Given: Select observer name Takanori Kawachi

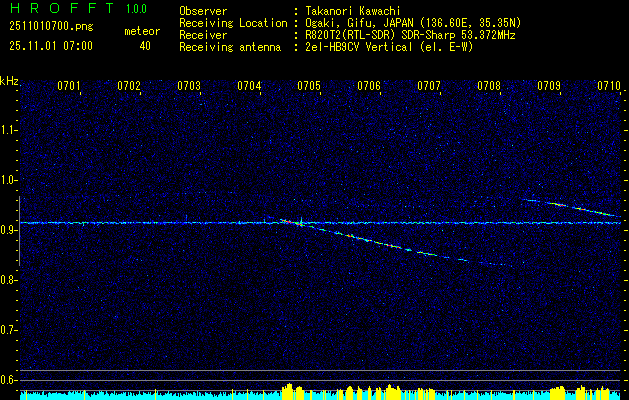Looking at the screenshot, I should 355,10.
